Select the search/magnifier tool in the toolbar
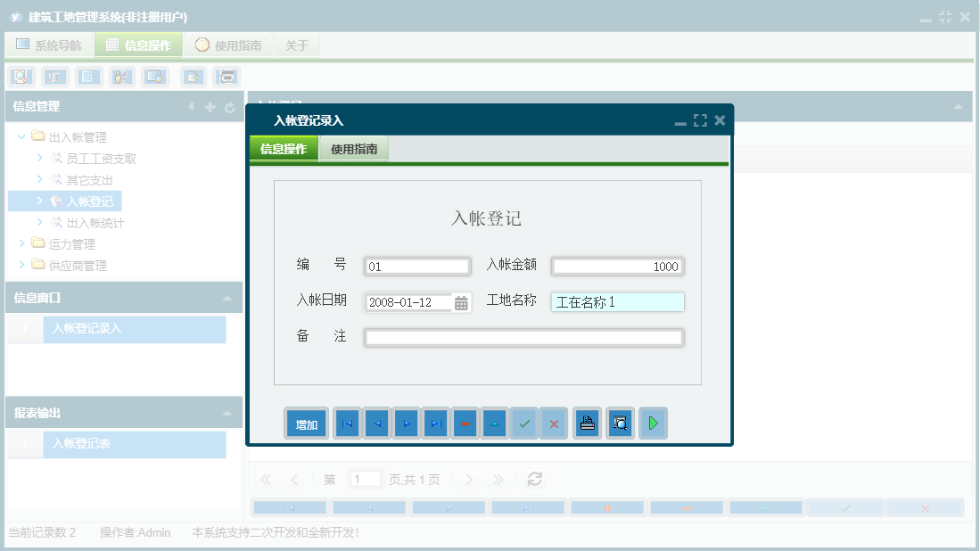The height and width of the screenshot is (551, 980). pos(21,77)
